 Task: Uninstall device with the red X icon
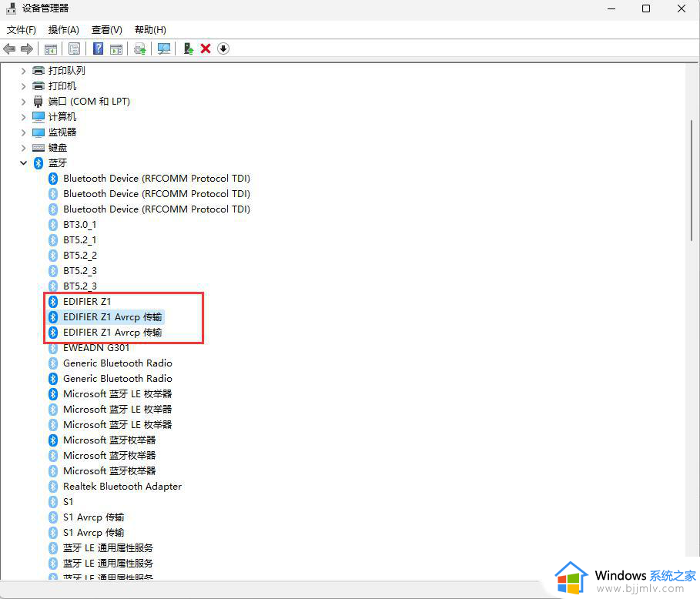click(x=206, y=49)
